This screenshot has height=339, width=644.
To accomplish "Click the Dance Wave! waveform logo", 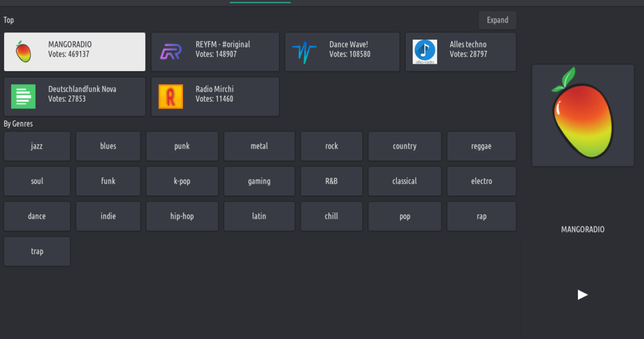I will click(x=304, y=52).
